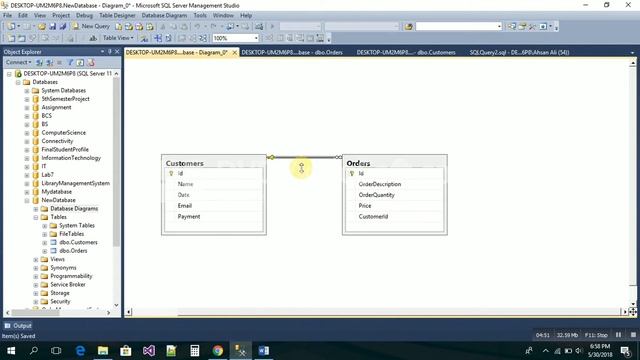The image size is (640, 360).
Task: Collapse the Databases folder
Action: tap(18, 82)
